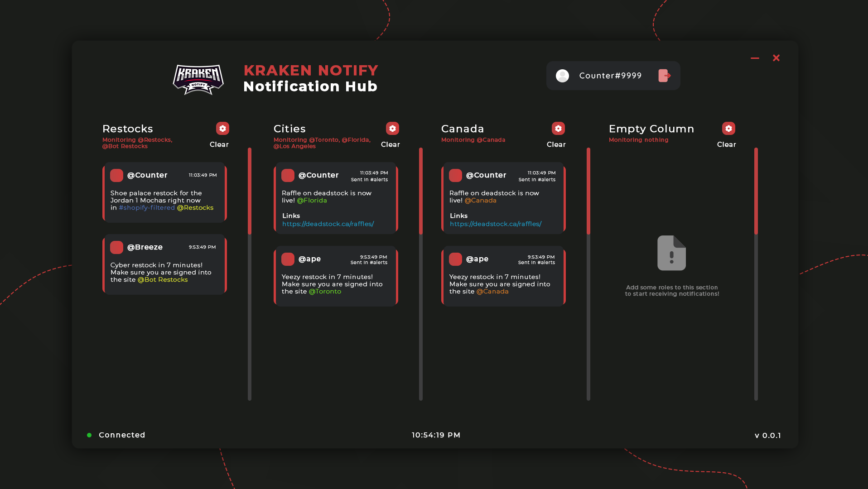Select the Shoe palace restock notification card
Screen dimensions: 868x489
click(x=165, y=192)
